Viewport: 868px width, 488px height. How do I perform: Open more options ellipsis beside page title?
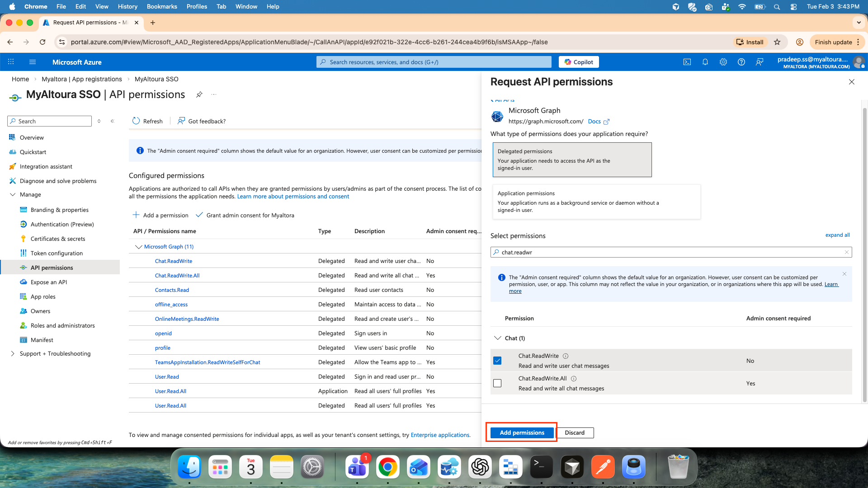tap(214, 94)
